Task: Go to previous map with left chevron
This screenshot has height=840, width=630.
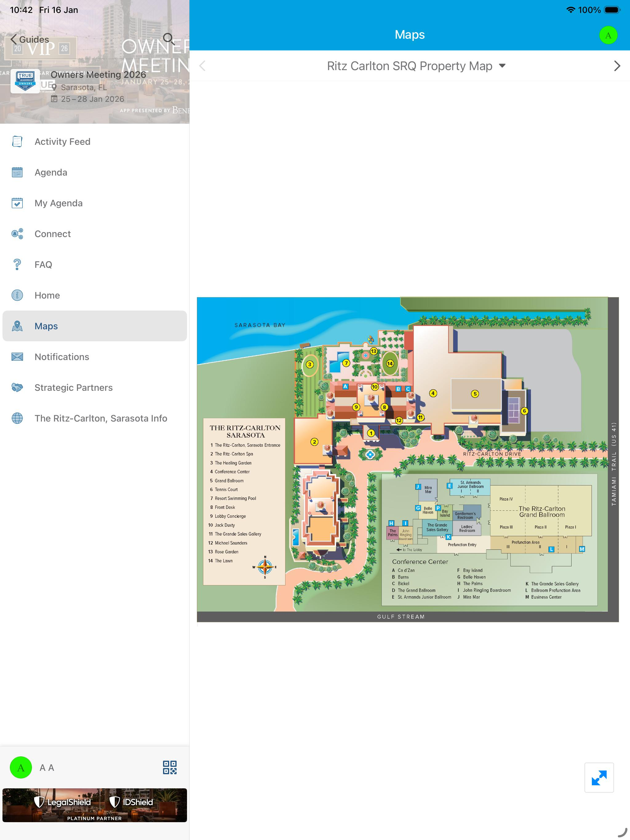Action: 202,66
